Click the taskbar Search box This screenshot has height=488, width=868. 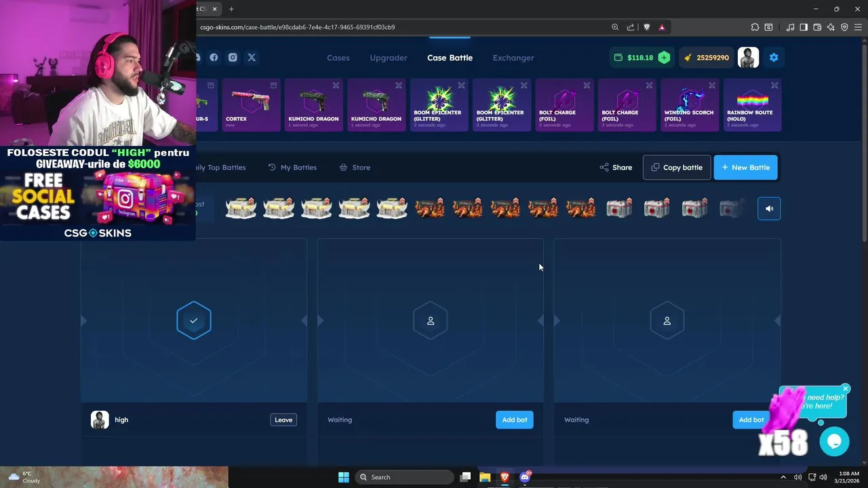405,477
